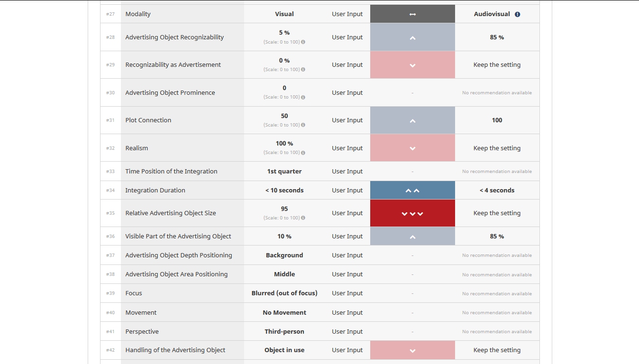Click scale info icon under Realism value
This screenshot has width=639, height=364.
[303, 153]
